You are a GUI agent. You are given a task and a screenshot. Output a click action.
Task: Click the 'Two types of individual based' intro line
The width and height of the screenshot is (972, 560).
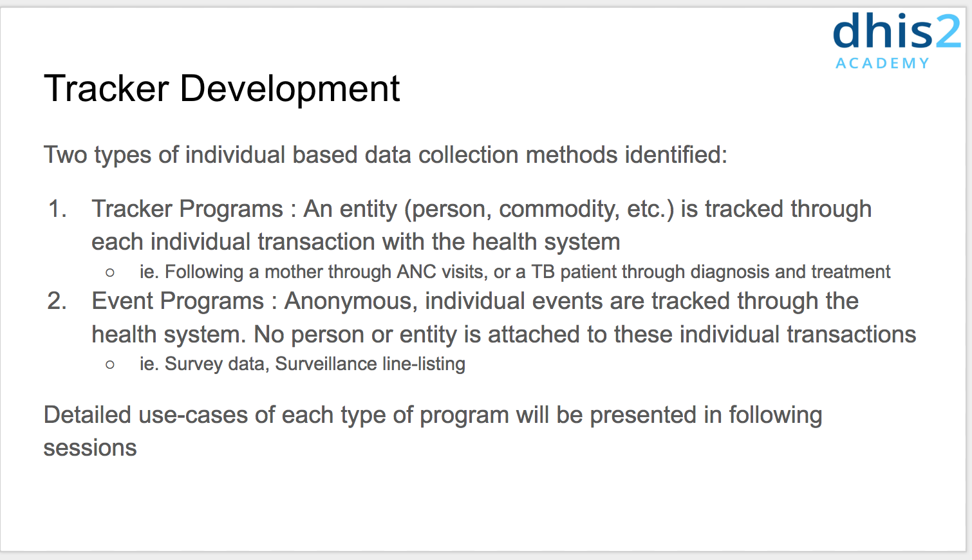point(385,155)
